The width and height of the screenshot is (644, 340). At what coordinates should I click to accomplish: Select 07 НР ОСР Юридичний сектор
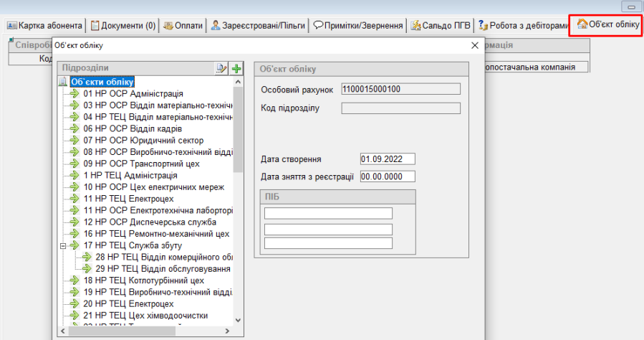[x=143, y=141]
